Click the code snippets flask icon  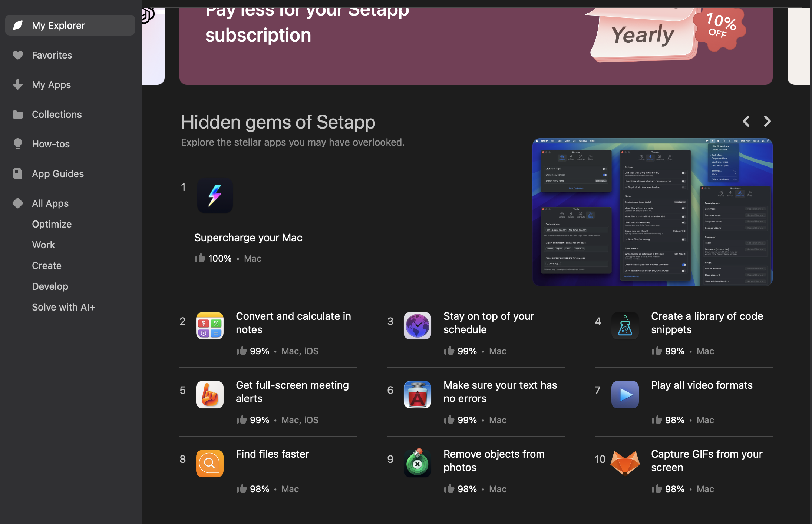pos(625,326)
